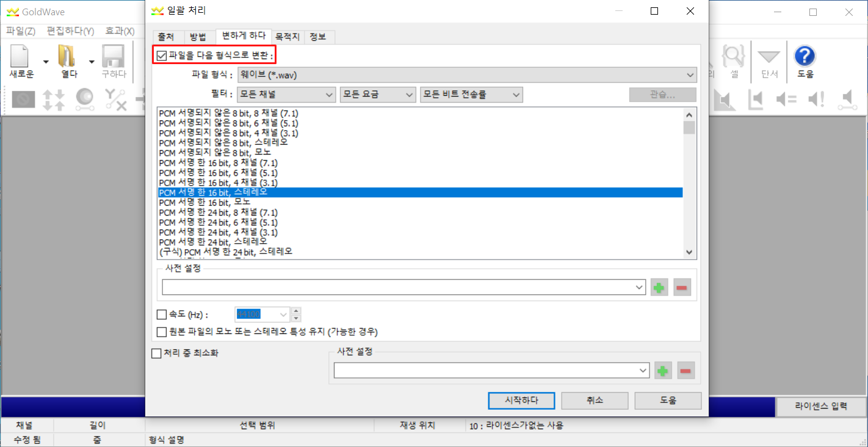Open the 파일(Z) menu in GoldWave
The width and height of the screenshot is (868, 447).
pyautogui.click(x=21, y=31)
